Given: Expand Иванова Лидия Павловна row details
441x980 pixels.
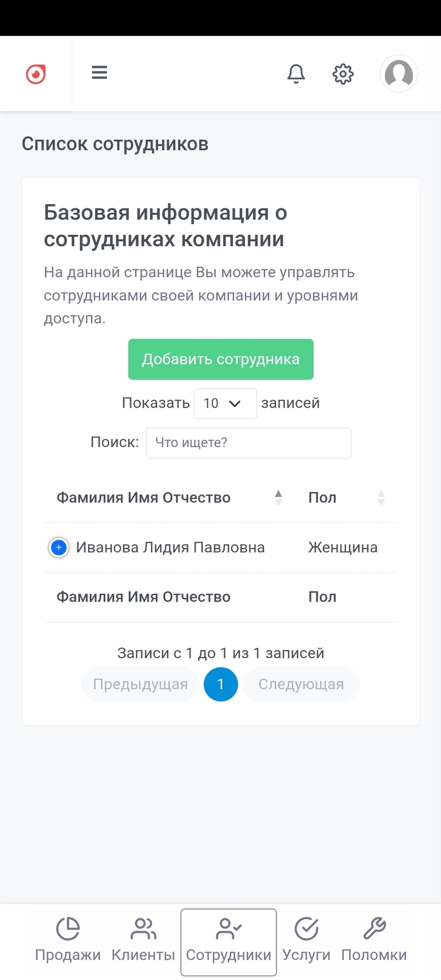Looking at the screenshot, I should click(x=59, y=548).
